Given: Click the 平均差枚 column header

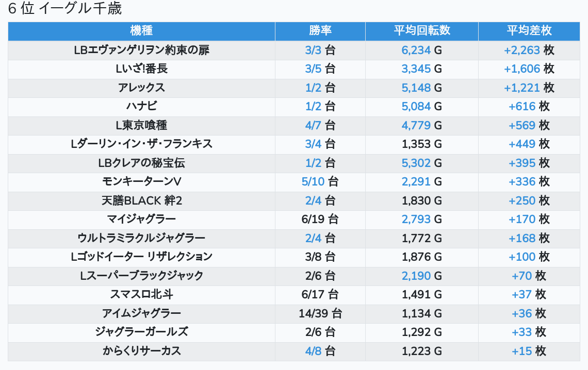Looking at the screenshot, I should point(529,31).
